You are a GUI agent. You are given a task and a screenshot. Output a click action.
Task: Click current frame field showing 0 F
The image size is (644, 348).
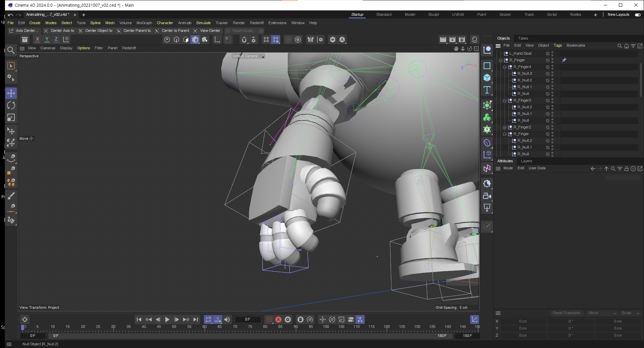(248, 320)
